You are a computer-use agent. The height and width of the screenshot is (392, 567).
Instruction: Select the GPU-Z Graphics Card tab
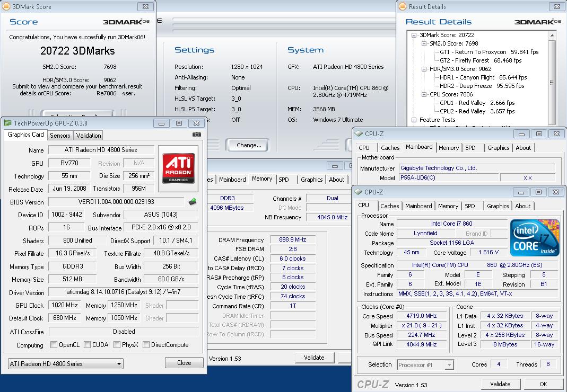tap(25, 135)
